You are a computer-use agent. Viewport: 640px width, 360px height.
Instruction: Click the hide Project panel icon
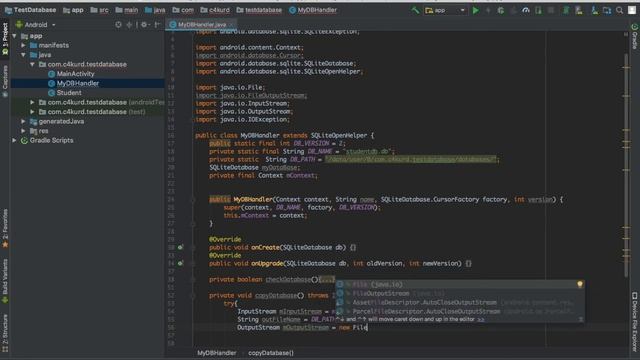[157, 24]
